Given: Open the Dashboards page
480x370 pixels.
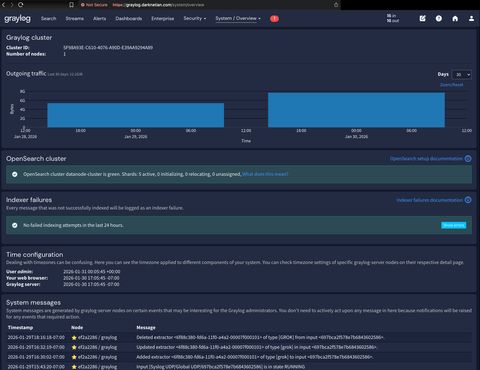Looking at the screenshot, I should point(129,19).
